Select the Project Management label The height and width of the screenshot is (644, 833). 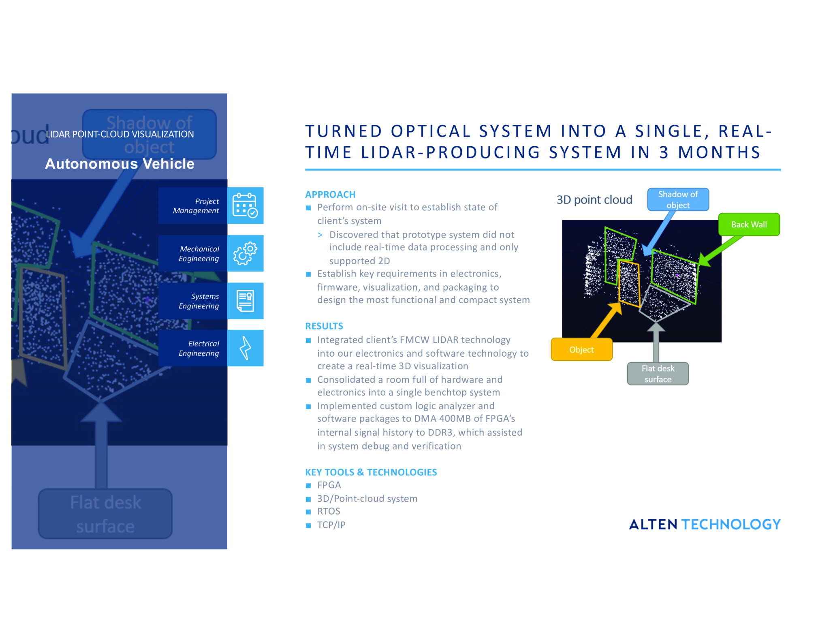pos(196,206)
